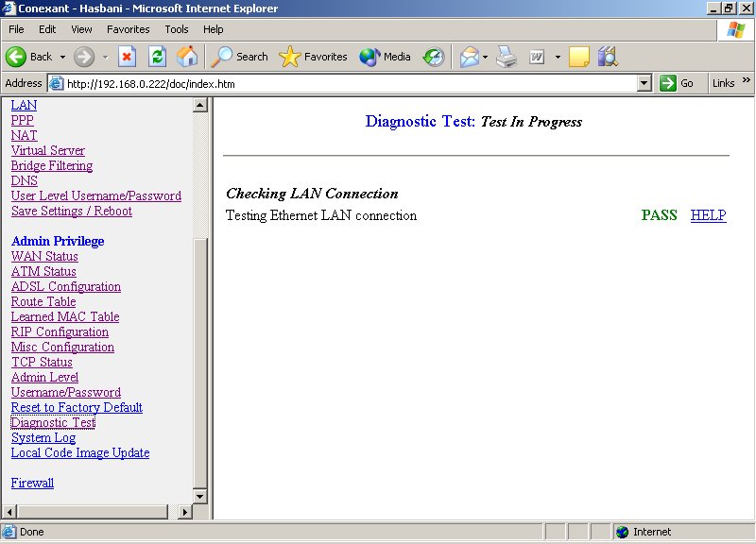The image size is (756, 544).
Task: Click the Print toolbar icon
Action: (507, 57)
